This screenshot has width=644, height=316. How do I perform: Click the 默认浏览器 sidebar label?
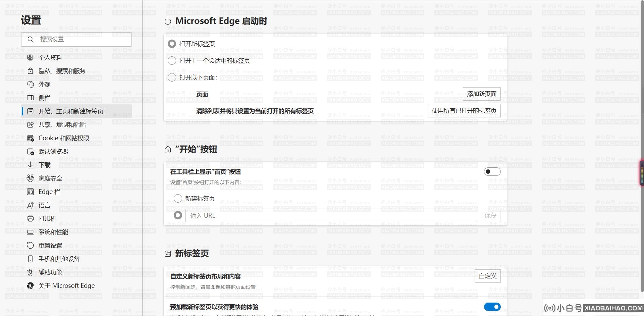(53, 151)
